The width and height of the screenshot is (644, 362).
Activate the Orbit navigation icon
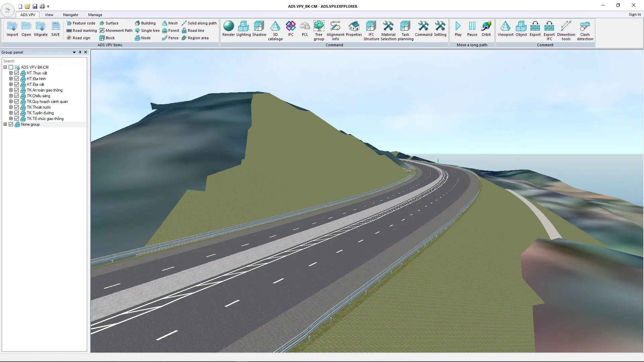(486, 26)
